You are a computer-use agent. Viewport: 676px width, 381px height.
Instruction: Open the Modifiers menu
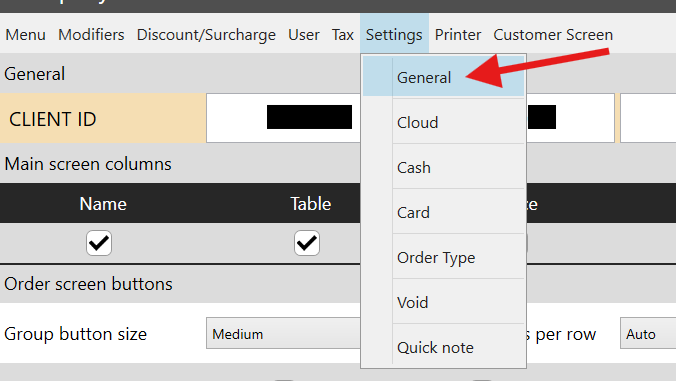pyautogui.click(x=91, y=34)
